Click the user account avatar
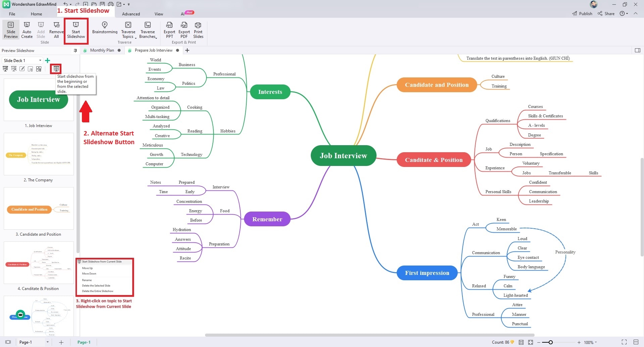Viewport: 644px width, 347px height. 594,4
